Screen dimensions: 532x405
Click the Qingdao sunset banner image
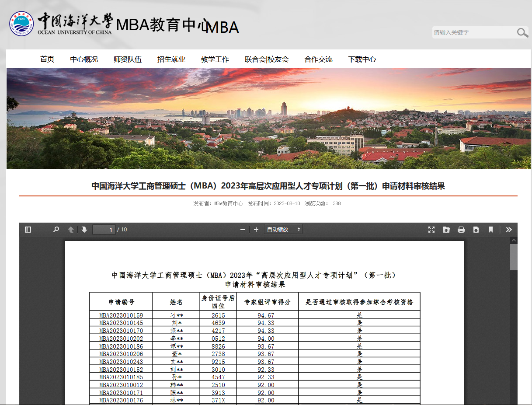[x=268, y=119]
